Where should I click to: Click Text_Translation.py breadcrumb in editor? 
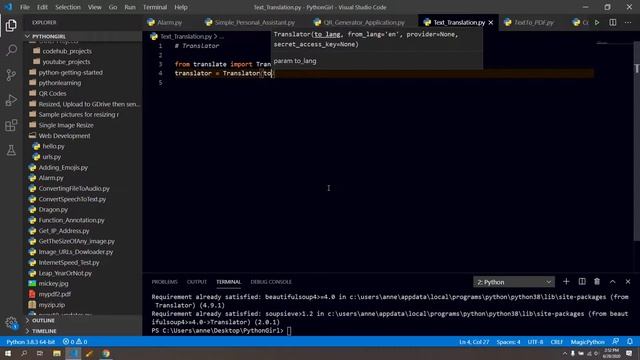[186, 36]
